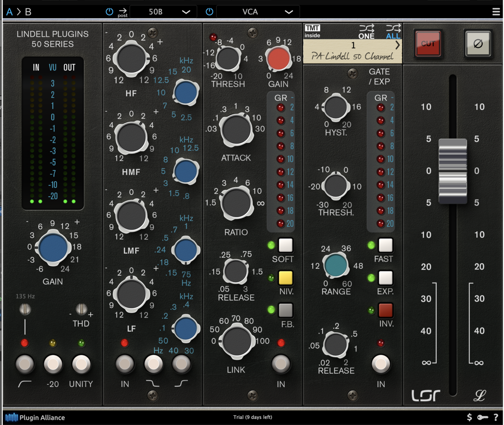Toggle the high-pass filter button
The height and width of the screenshot is (425, 504).
click(x=25, y=364)
